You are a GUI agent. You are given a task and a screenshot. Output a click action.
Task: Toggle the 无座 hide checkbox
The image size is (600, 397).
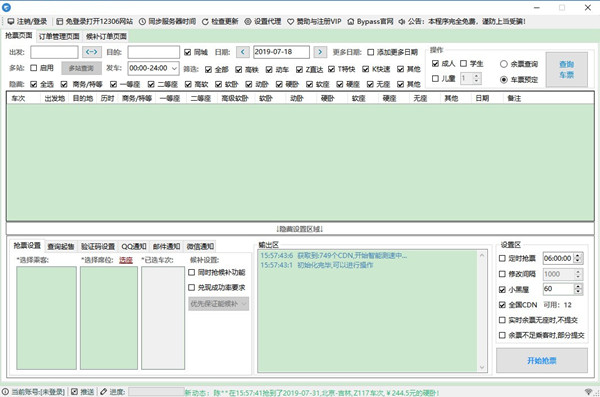click(370, 84)
